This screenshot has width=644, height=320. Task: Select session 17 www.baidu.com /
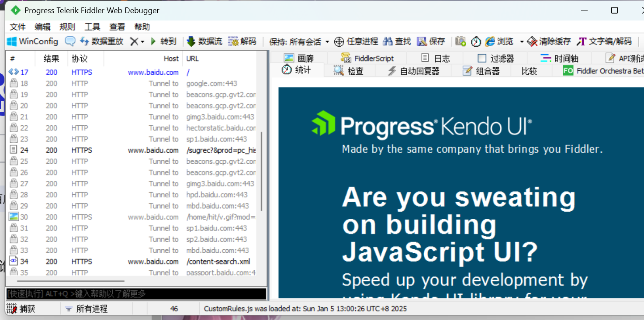[x=132, y=72]
